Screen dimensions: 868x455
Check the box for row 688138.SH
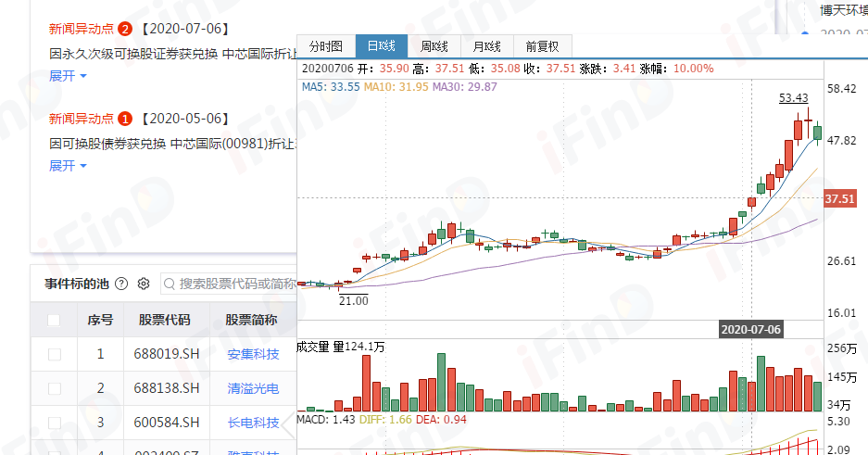pyautogui.click(x=55, y=388)
